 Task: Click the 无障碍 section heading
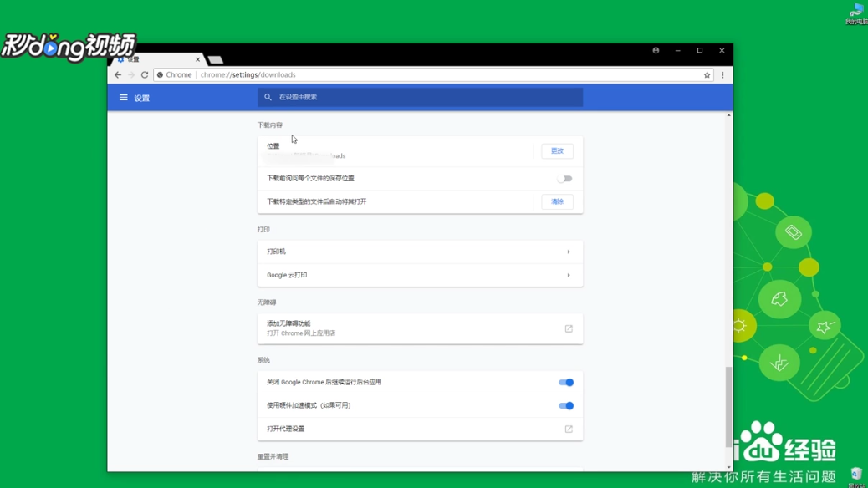tap(266, 302)
